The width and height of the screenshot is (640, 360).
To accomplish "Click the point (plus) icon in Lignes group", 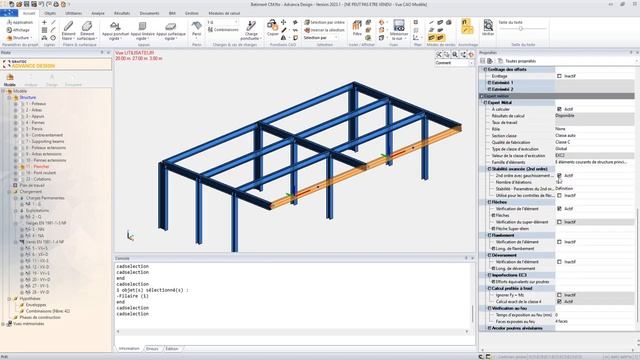I will [x=44, y=22].
